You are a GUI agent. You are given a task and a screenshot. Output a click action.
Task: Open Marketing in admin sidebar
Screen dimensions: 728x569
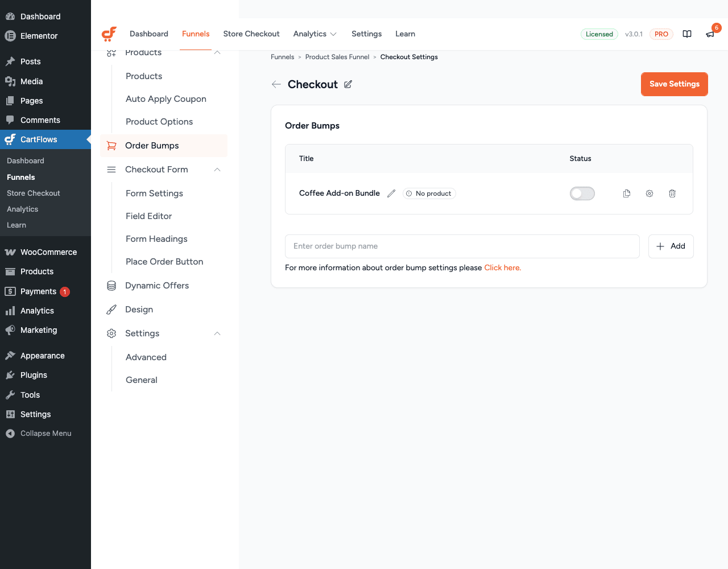pyautogui.click(x=45, y=330)
